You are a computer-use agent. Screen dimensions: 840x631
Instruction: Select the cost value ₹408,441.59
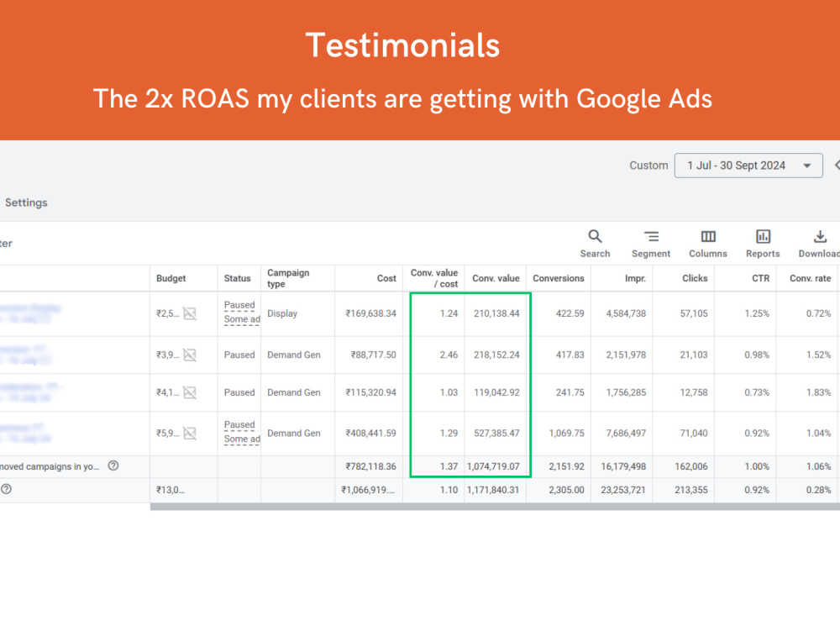coord(370,434)
